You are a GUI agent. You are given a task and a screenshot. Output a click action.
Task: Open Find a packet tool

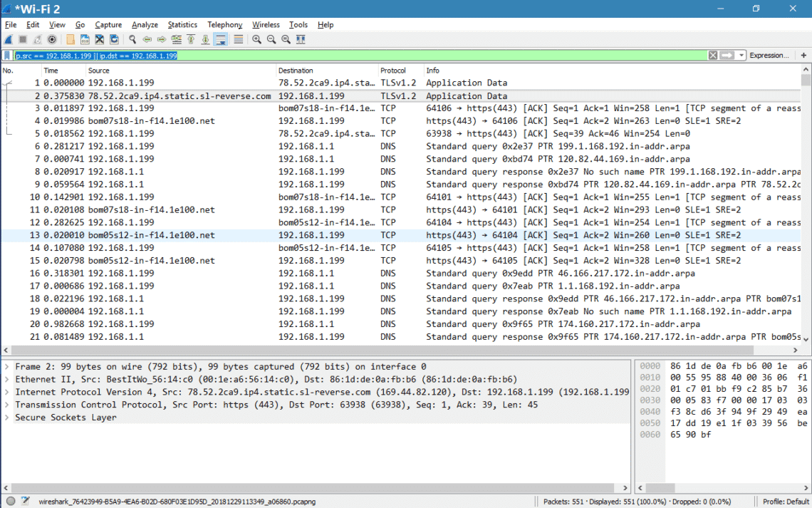pyautogui.click(x=132, y=39)
